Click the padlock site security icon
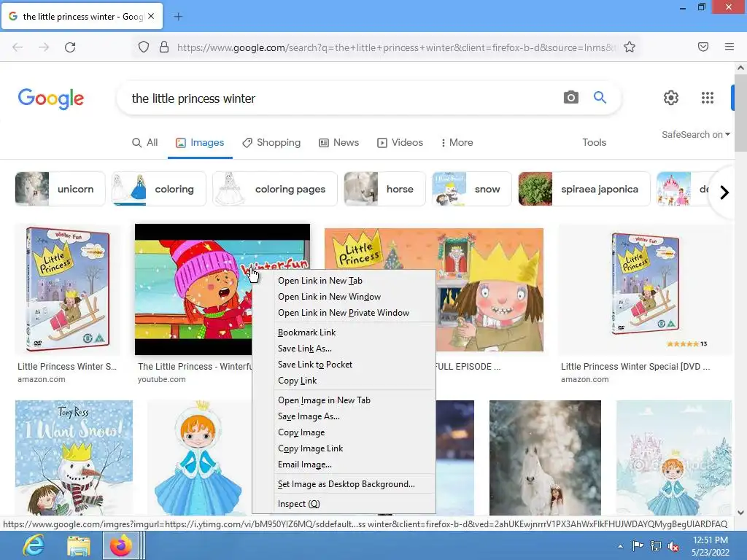The height and width of the screenshot is (560, 747). tap(164, 47)
